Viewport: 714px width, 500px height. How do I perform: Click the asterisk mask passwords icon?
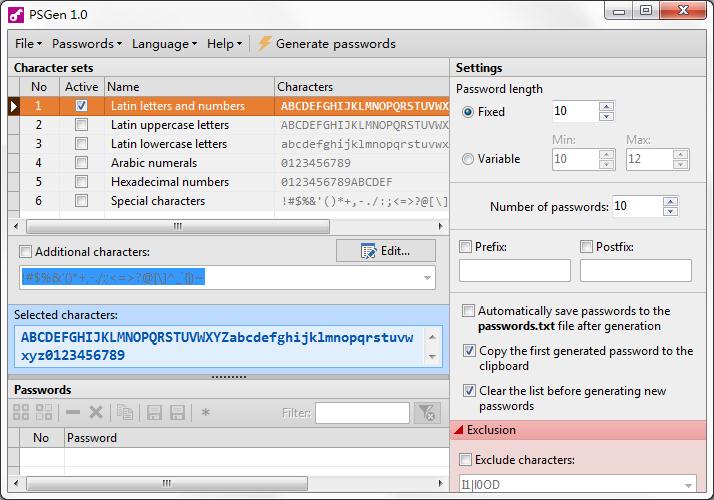(x=206, y=412)
